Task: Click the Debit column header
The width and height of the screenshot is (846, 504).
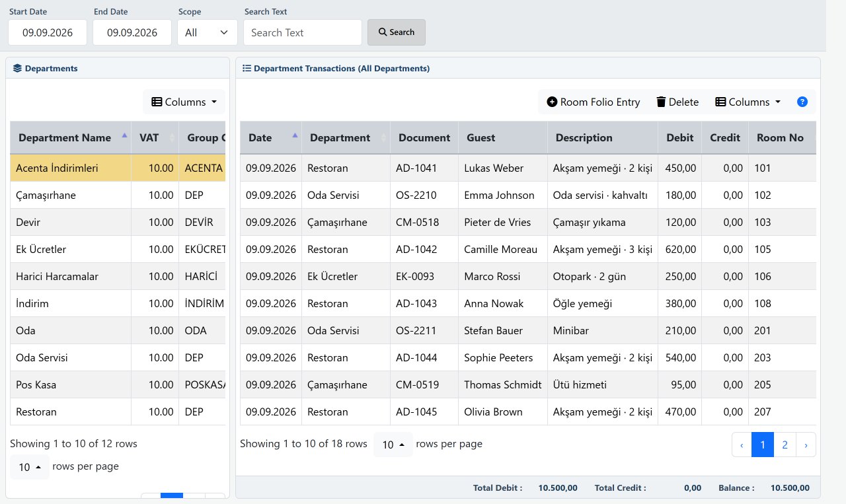Action: 680,137
